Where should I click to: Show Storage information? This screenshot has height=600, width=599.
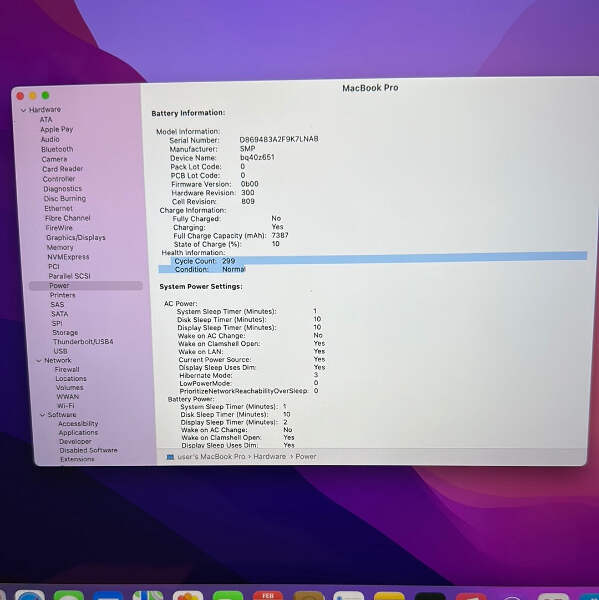click(65, 333)
